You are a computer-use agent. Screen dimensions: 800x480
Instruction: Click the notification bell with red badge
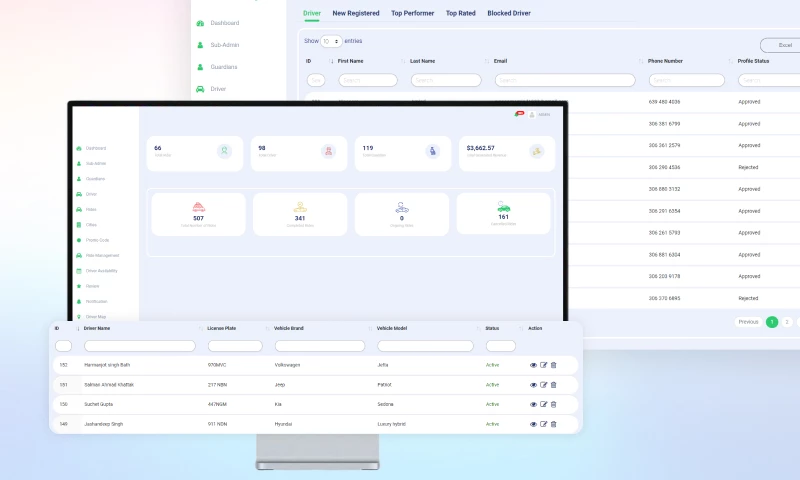(x=518, y=114)
